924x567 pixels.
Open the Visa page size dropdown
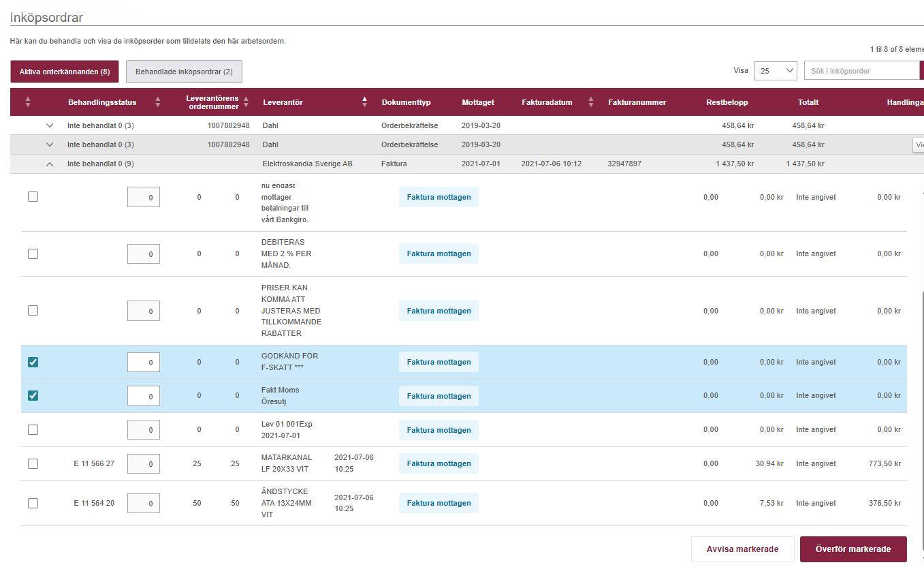click(x=776, y=71)
